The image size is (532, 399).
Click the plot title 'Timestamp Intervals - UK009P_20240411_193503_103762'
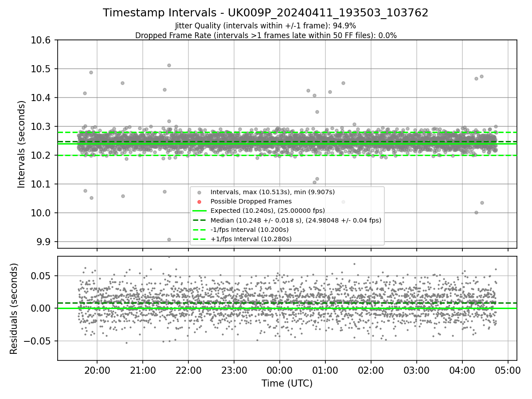(x=266, y=13)
